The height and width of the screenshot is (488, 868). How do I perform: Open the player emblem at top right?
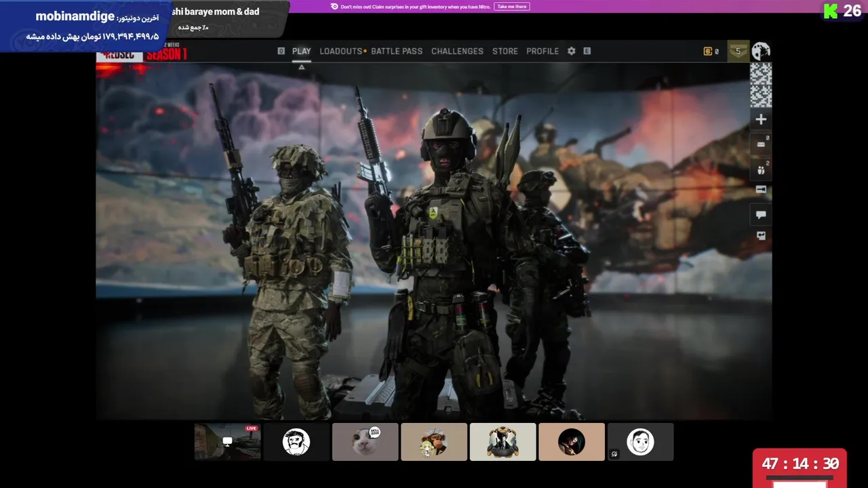pos(761,51)
